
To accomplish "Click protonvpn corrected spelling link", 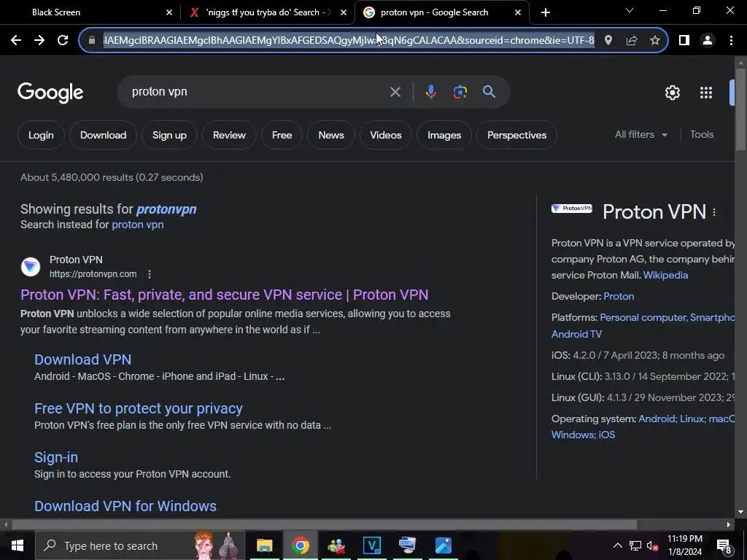I will pos(166,209).
